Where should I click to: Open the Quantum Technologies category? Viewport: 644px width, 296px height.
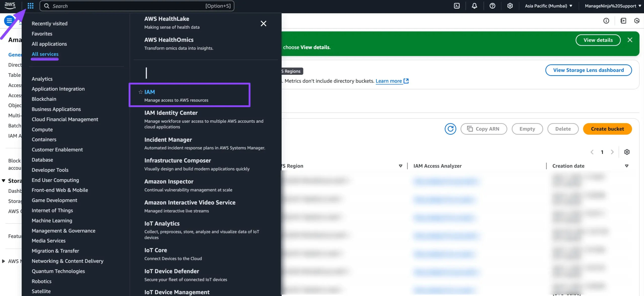click(x=58, y=271)
